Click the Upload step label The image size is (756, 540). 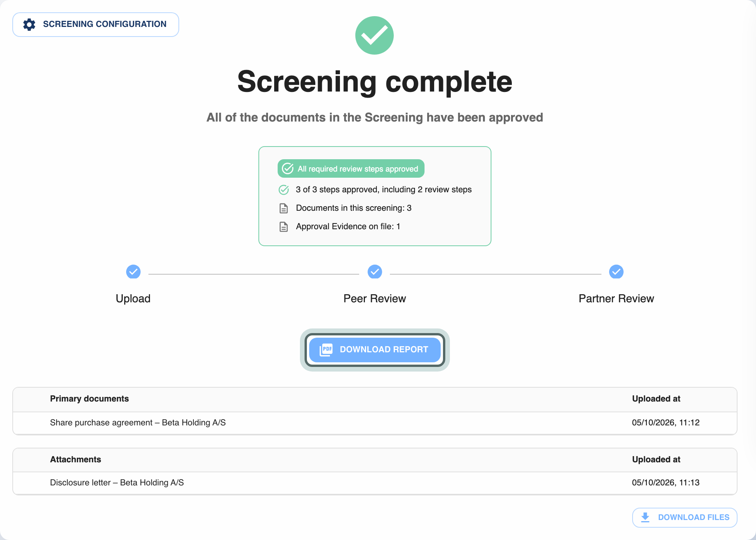pos(133,298)
